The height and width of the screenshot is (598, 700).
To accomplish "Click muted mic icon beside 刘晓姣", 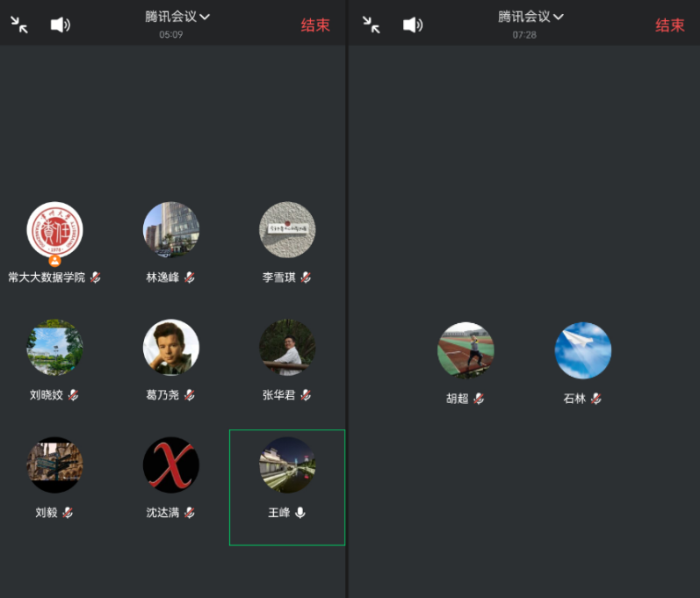I will [73, 395].
